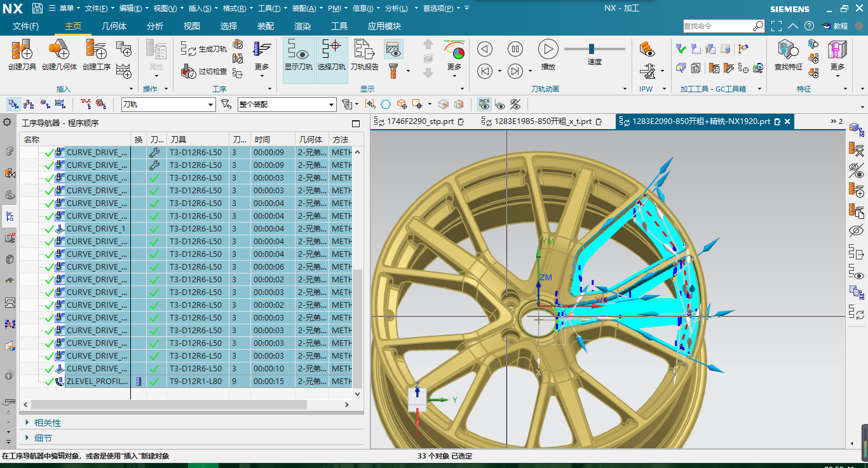Click the 播放 (Play) animation button
This screenshot has width=868, height=468.
click(548, 55)
